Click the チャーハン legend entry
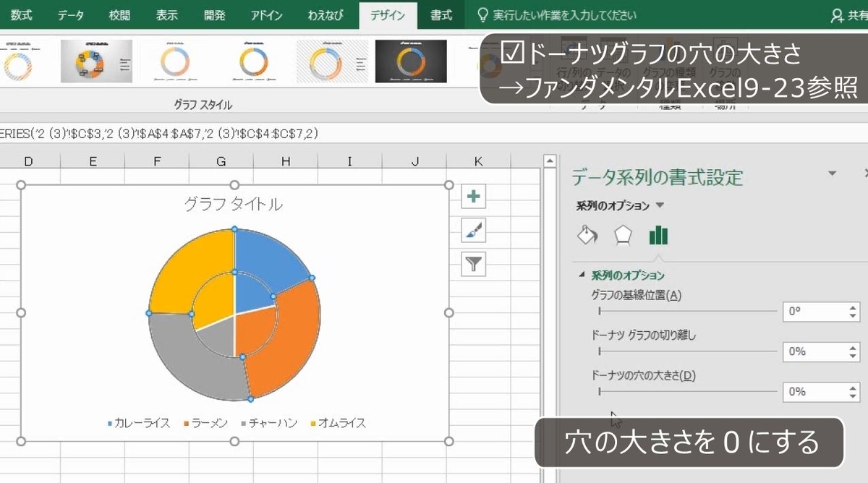Viewport: 868px width, 483px height. point(269,423)
